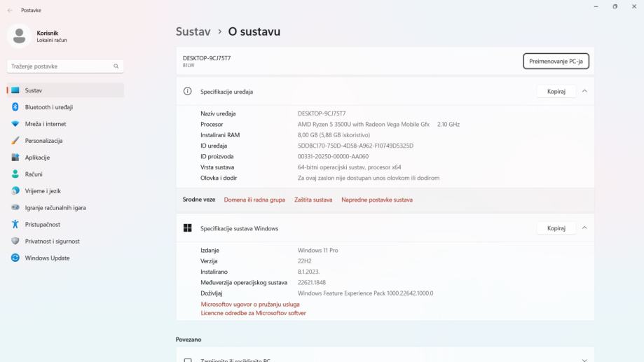This screenshot has width=644, height=362.
Task: Click the Vrijeme i jezik globe icon
Action: coord(15,191)
